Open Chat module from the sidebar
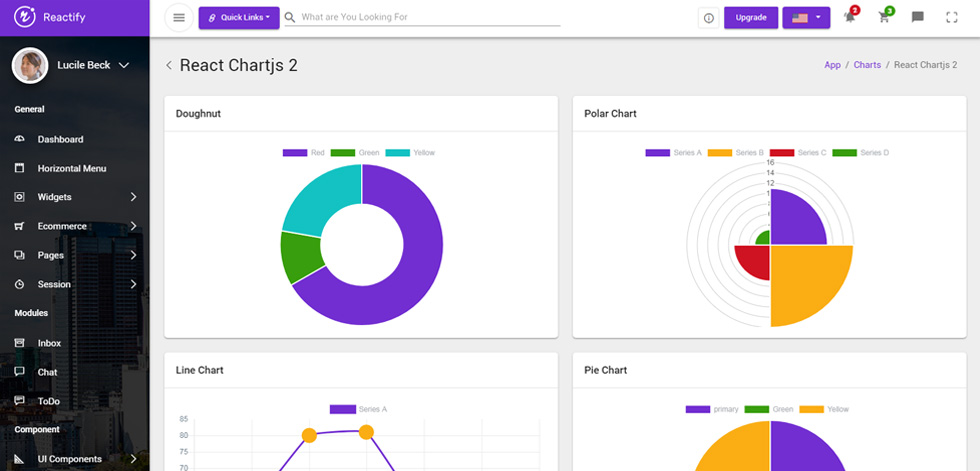This screenshot has height=471, width=980. pos(48,372)
